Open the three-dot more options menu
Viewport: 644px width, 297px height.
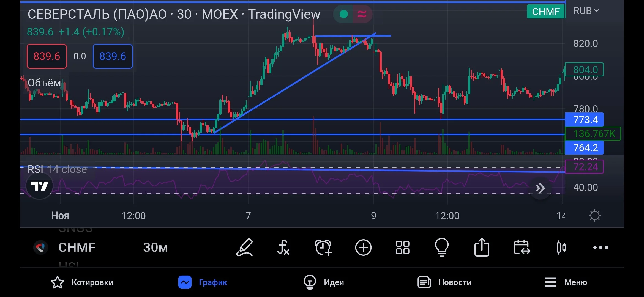pyautogui.click(x=601, y=248)
